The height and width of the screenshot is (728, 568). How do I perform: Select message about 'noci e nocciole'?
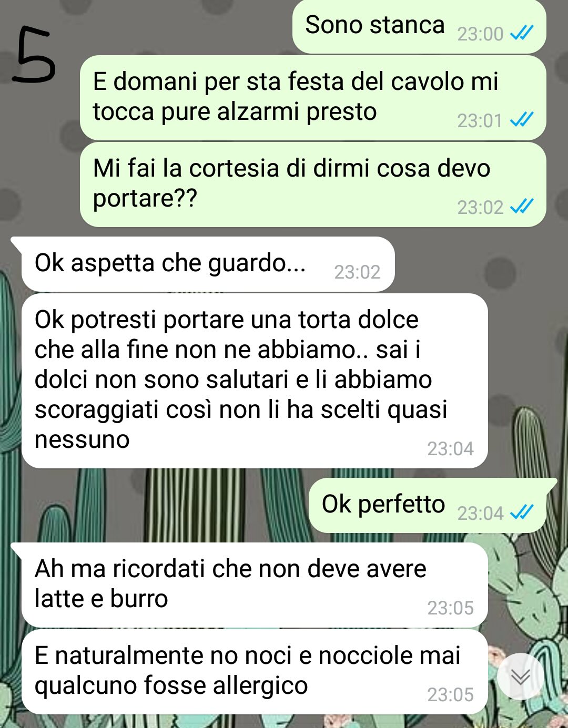[x=255, y=672]
